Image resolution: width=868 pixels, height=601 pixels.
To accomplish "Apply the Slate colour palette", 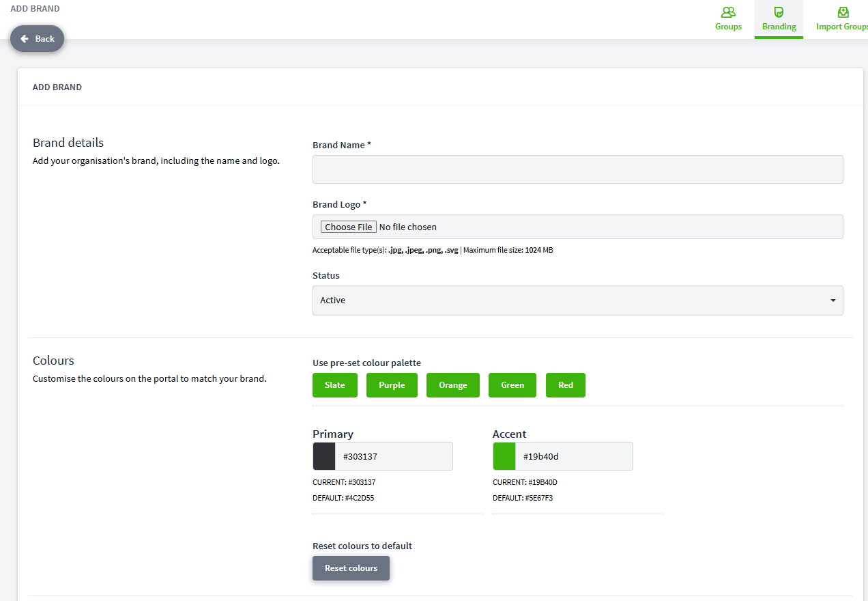I will pyautogui.click(x=335, y=385).
